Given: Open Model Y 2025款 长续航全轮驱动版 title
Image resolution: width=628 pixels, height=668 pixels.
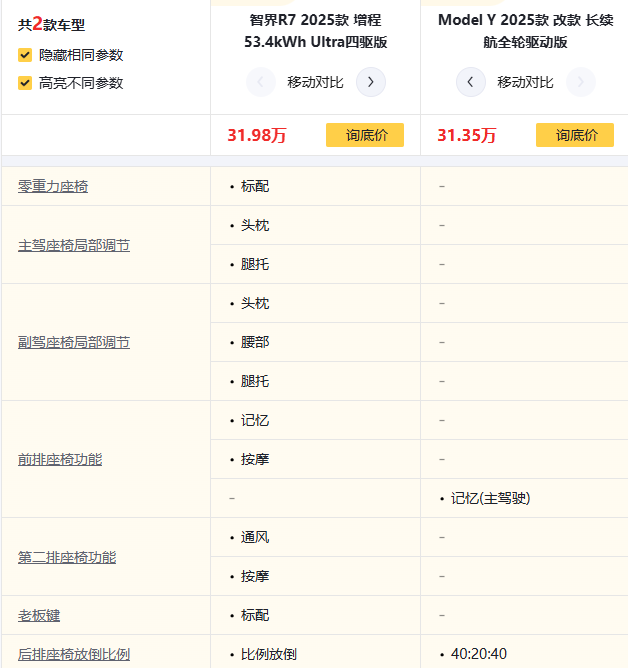Looking at the screenshot, I should click(x=525, y=31).
